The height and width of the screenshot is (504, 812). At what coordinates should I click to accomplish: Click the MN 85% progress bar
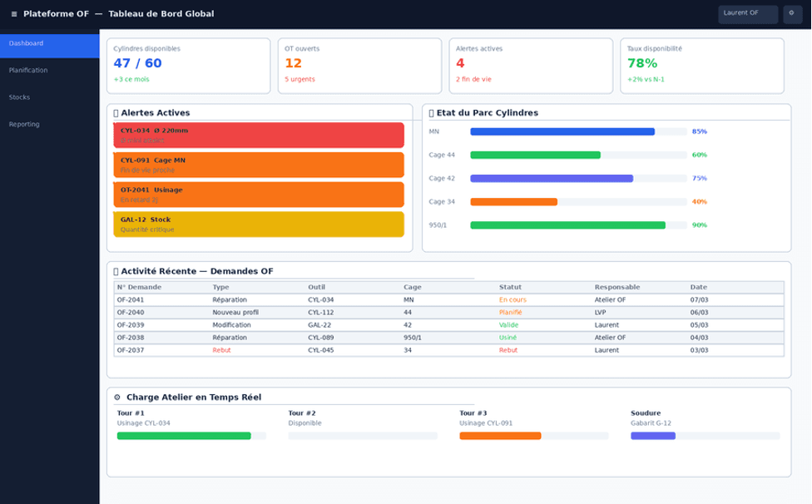pos(578,131)
